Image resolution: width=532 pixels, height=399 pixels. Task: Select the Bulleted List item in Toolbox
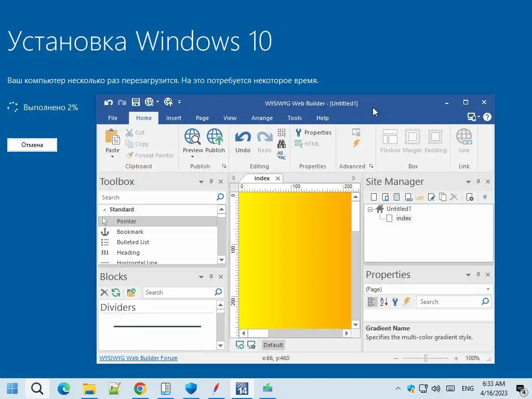pos(157,242)
